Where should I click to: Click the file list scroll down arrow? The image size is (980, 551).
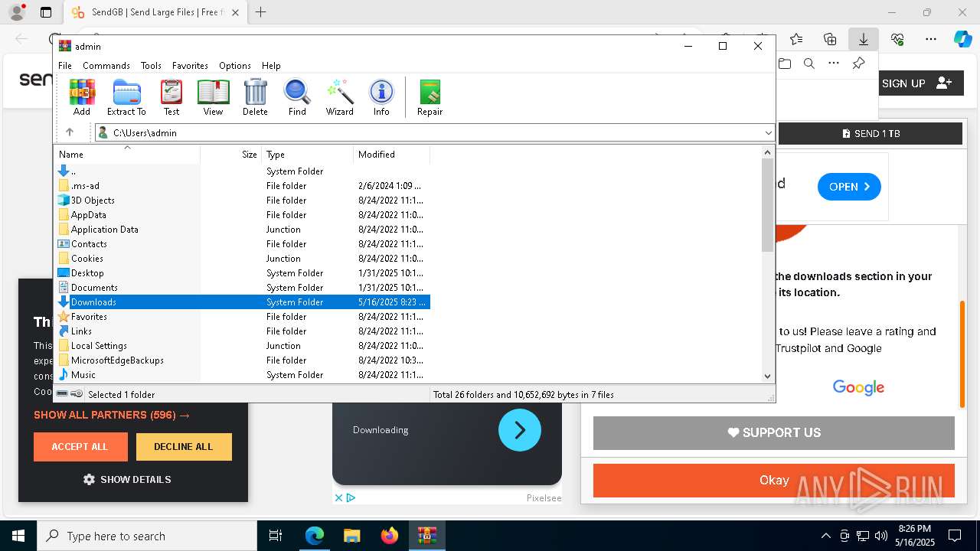coord(767,376)
